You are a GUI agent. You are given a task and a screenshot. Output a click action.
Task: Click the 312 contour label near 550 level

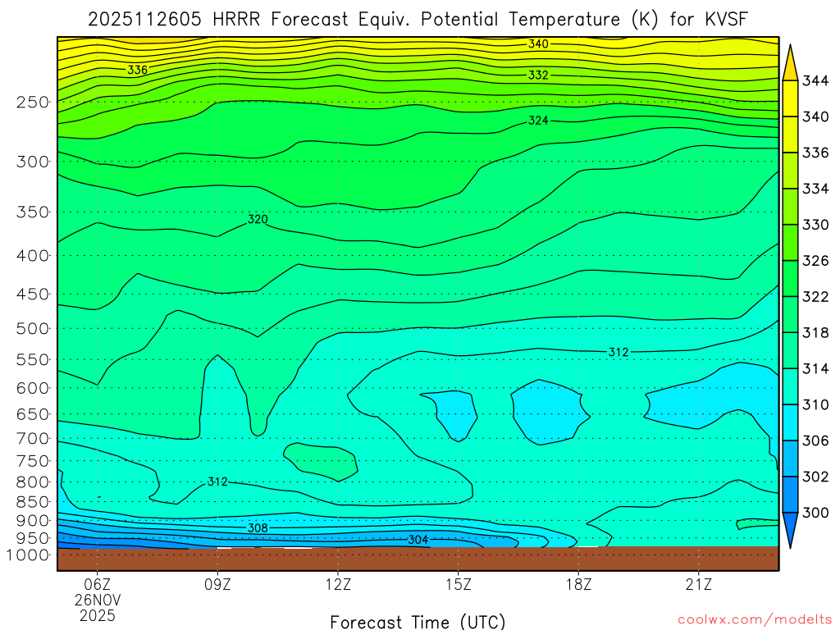click(x=619, y=352)
